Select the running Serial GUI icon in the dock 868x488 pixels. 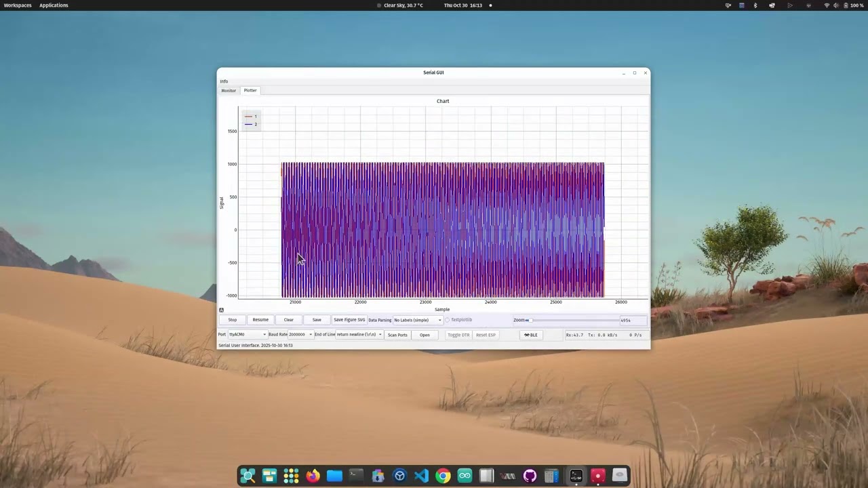click(x=576, y=476)
